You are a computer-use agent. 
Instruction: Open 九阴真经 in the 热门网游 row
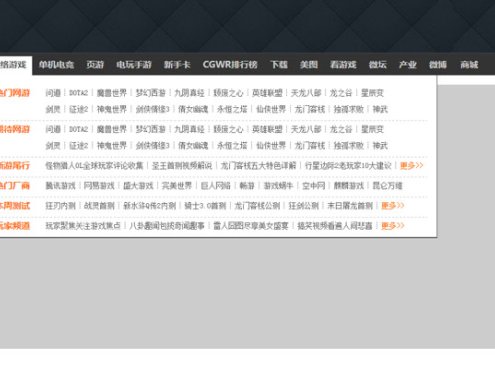pos(189,93)
